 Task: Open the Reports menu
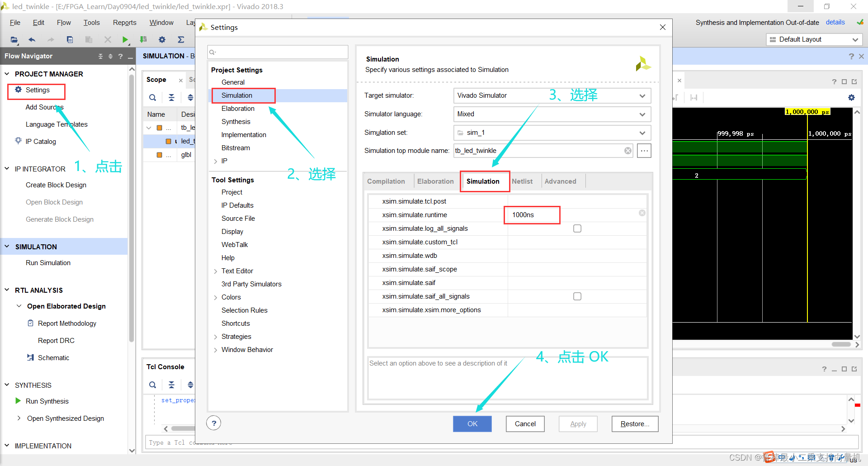pyautogui.click(x=125, y=23)
